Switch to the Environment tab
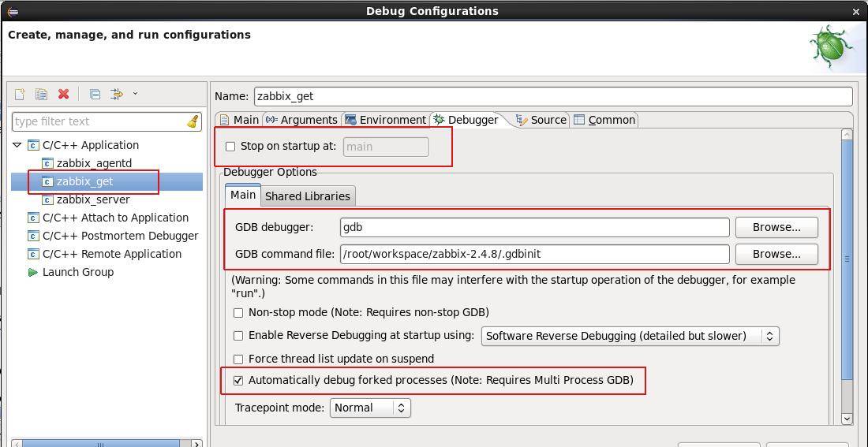 pyautogui.click(x=385, y=120)
